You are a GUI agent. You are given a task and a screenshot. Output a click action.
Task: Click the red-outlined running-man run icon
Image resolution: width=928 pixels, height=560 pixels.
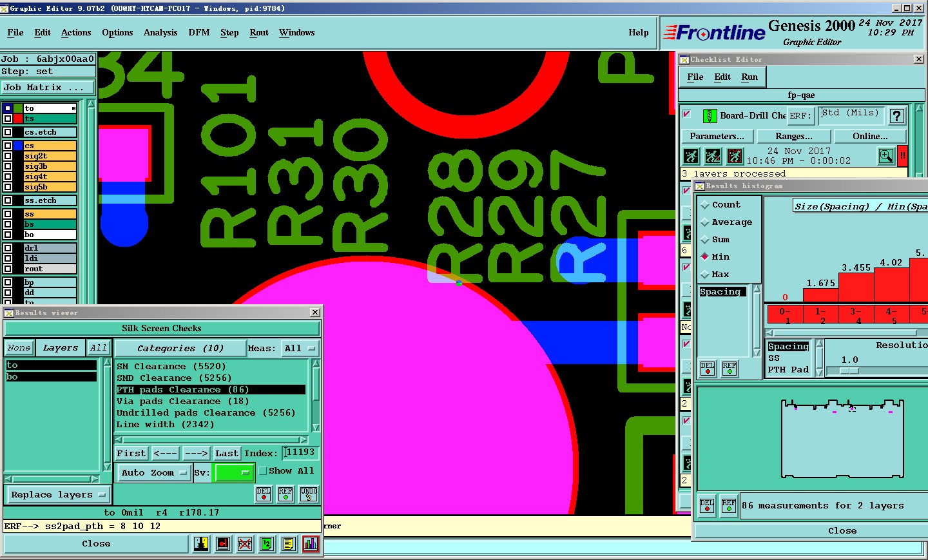point(735,156)
